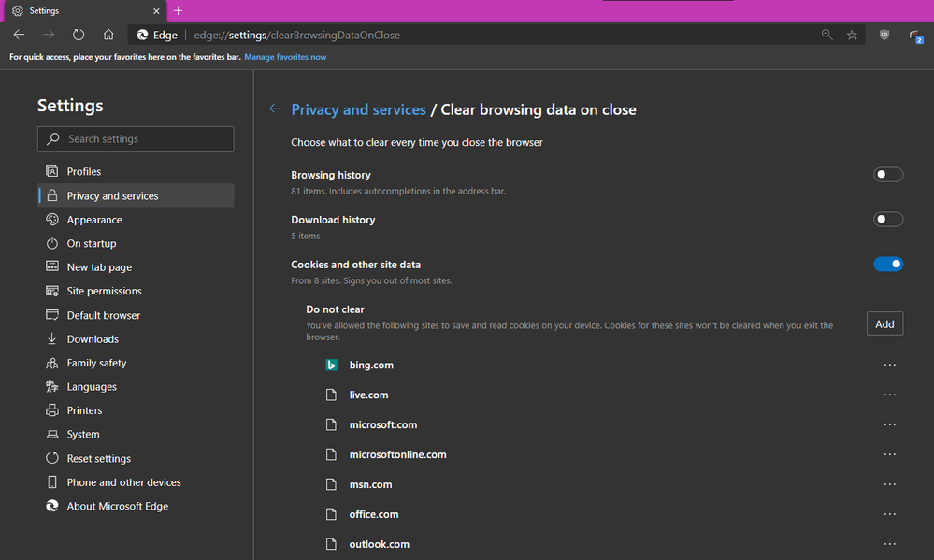Image resolution: width=934 pixels, height=560 pixels.
Task: Open Languages settings
Action: coord(136,387)
